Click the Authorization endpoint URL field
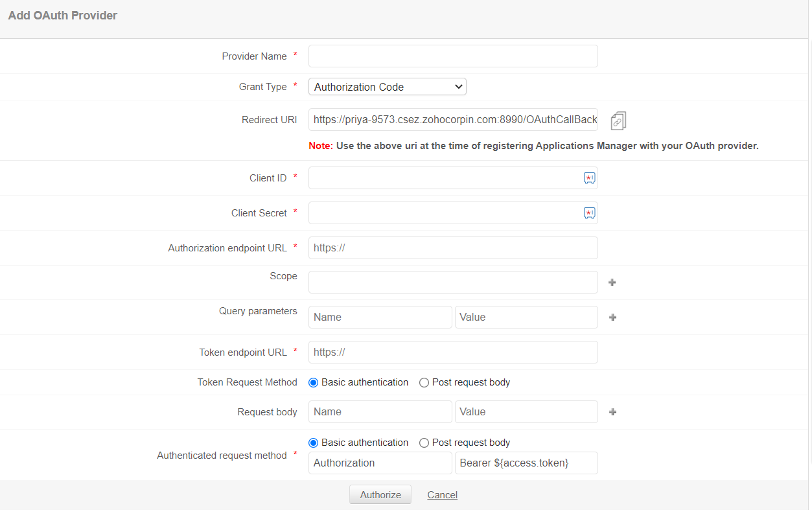The image size is (812, 519). click(x=452, y=248)
